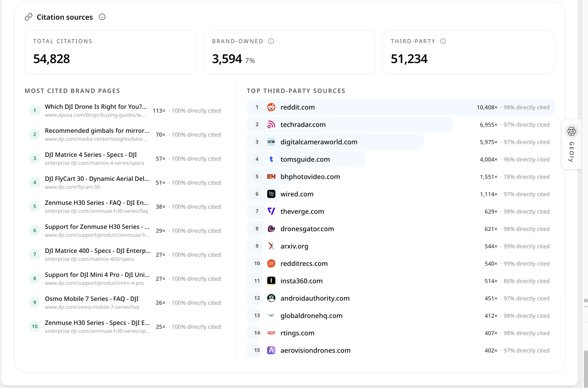Click the techradar.com favicon

(271, 125)
